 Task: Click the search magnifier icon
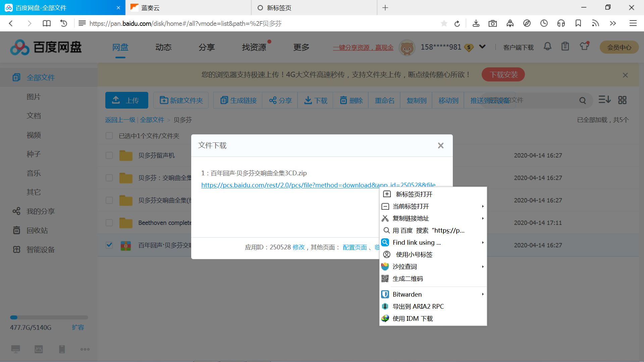pos(583,100)
